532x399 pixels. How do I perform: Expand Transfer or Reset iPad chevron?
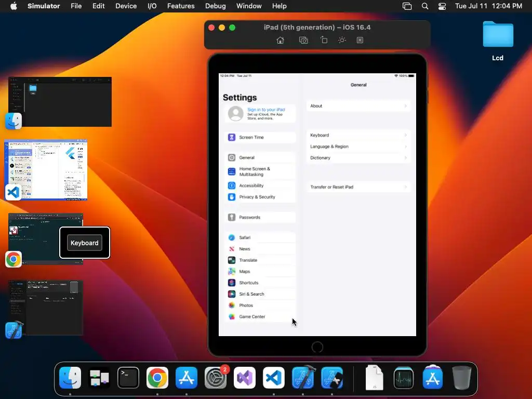tap(405, 187)
